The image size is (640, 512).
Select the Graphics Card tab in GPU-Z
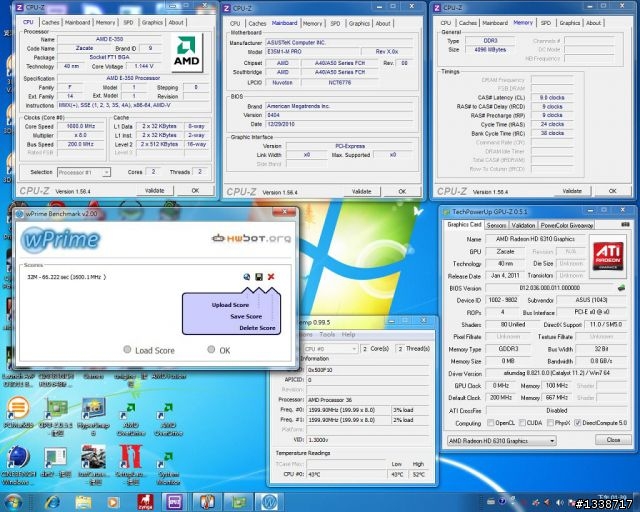click(464, 225)
